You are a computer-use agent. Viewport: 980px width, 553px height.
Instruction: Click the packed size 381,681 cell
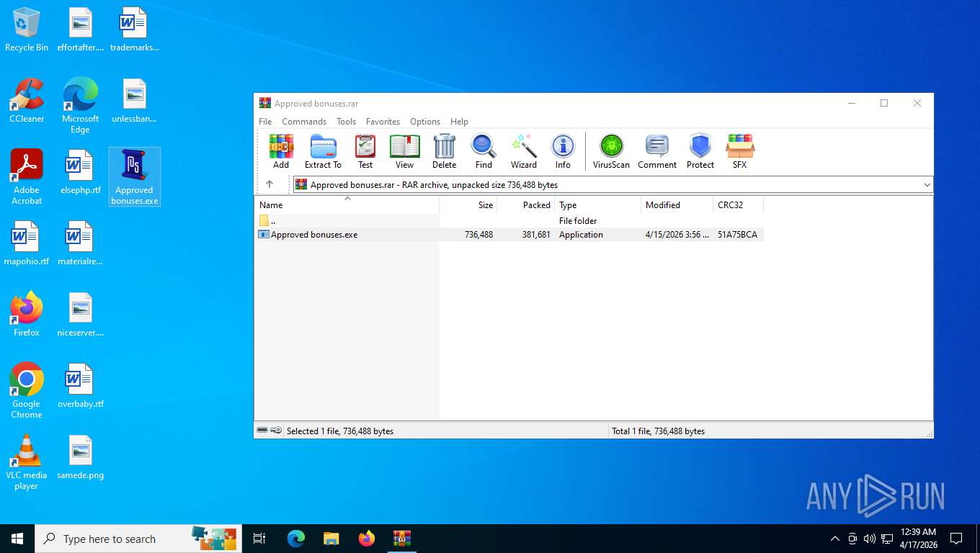pyautogui.click(x=536, y=235)
